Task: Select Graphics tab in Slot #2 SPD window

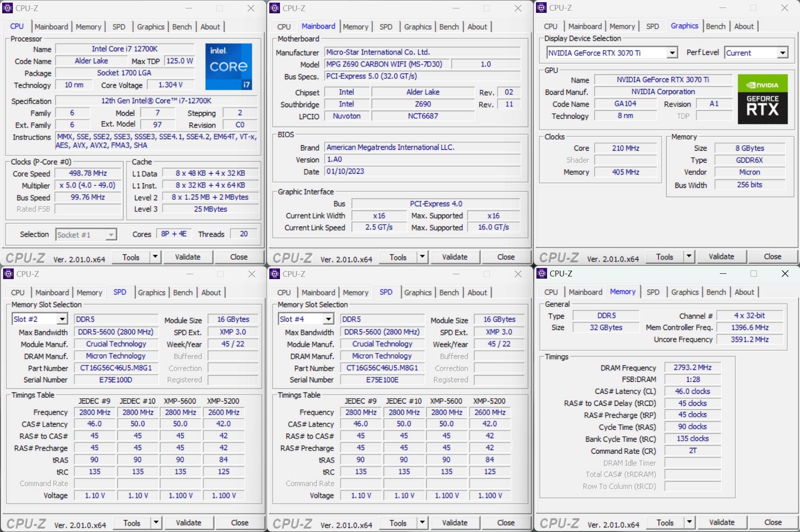Action: coord(151,292)
